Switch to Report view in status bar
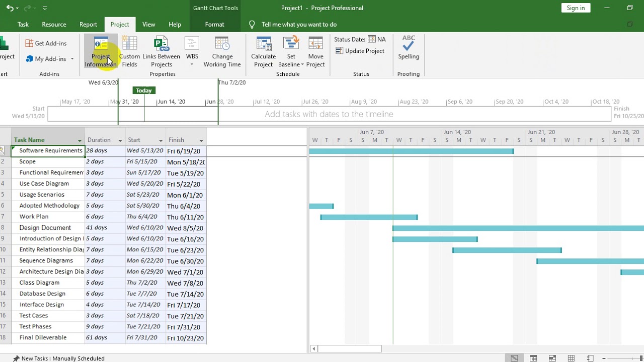644x362 pixels. pos(590,358)
